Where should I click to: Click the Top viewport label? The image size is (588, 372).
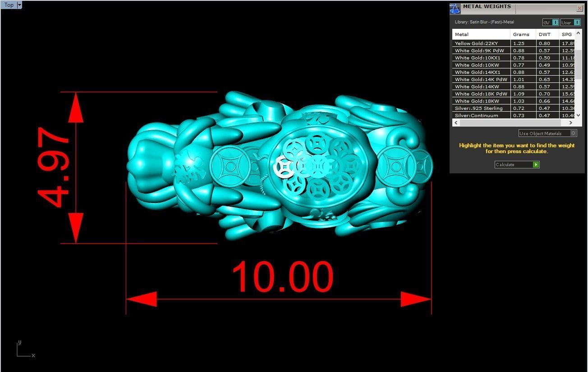tap(9, 5)
